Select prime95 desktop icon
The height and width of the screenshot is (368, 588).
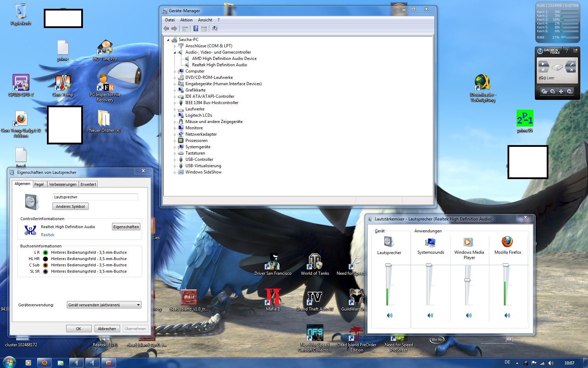[x=525, y=121]
